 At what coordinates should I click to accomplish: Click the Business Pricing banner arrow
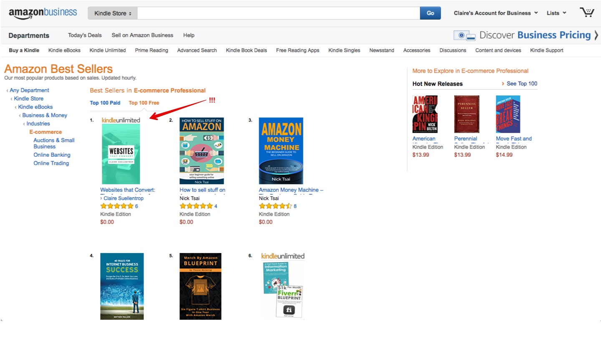point(596,35)
